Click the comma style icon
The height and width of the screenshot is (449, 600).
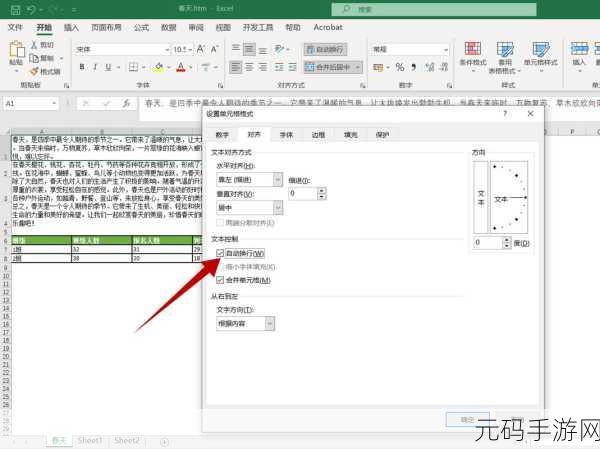[414, 67]
